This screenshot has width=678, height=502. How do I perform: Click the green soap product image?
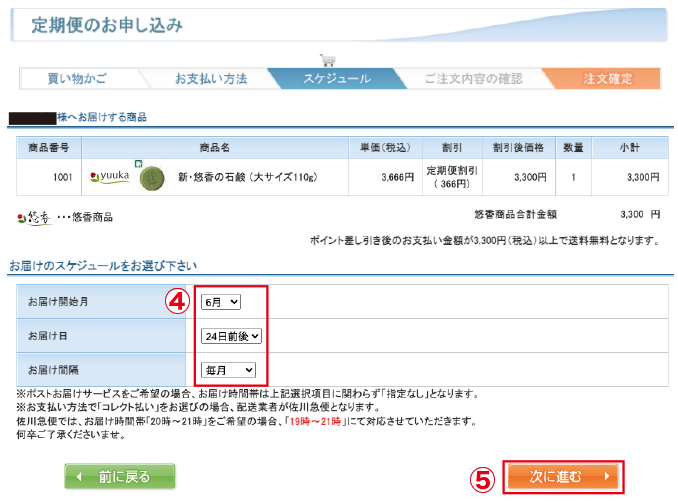152,177
